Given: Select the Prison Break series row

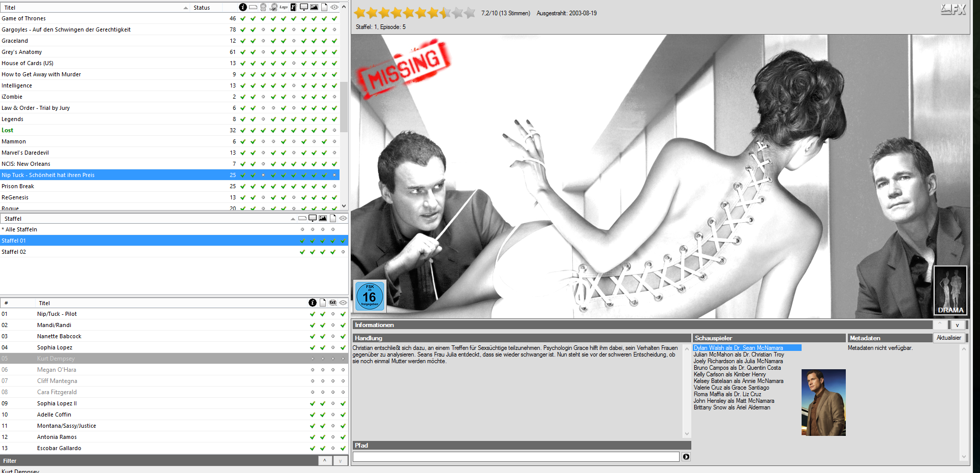Looking at the screenshot, I should [x=170, y=186].
